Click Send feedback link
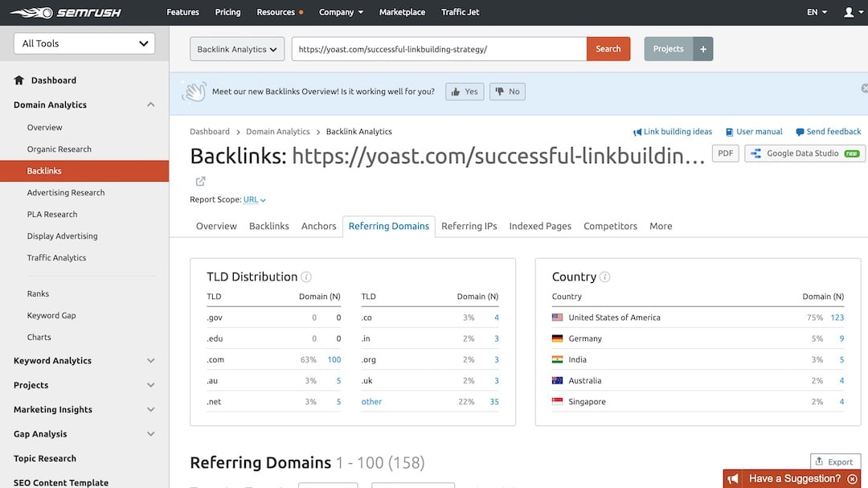The height and width of the screenshot is (488, 868). pos(828,132)
